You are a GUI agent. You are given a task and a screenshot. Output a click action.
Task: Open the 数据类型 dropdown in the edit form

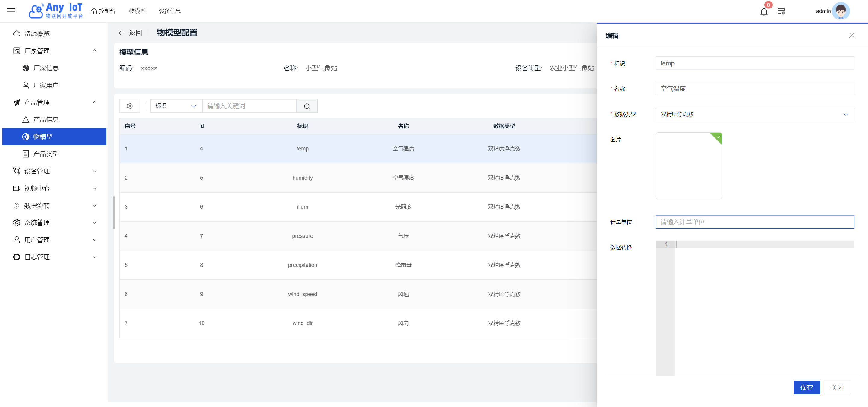pyautogui.click(x=754, y=114)
